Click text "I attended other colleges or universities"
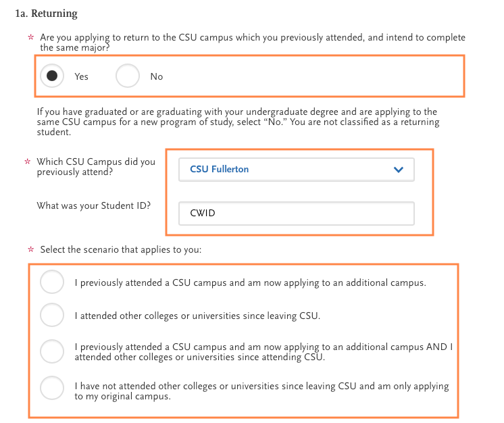 point(162,316)
